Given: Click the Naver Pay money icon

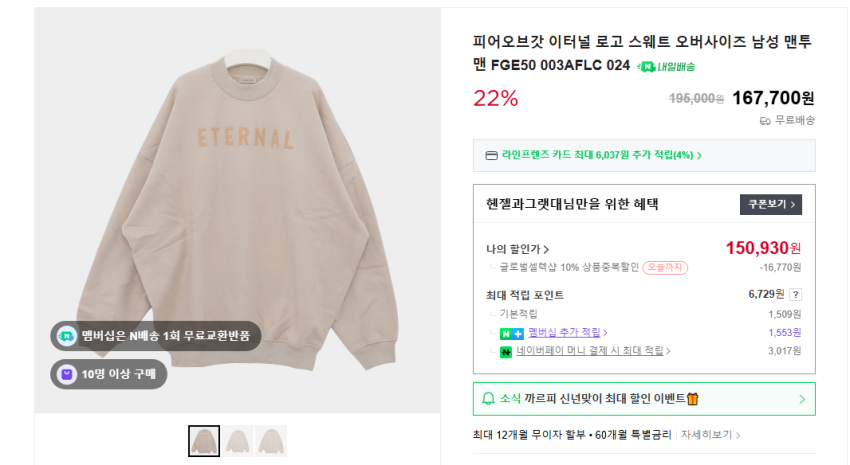Looking at the screenshot, I should [507, 351].
